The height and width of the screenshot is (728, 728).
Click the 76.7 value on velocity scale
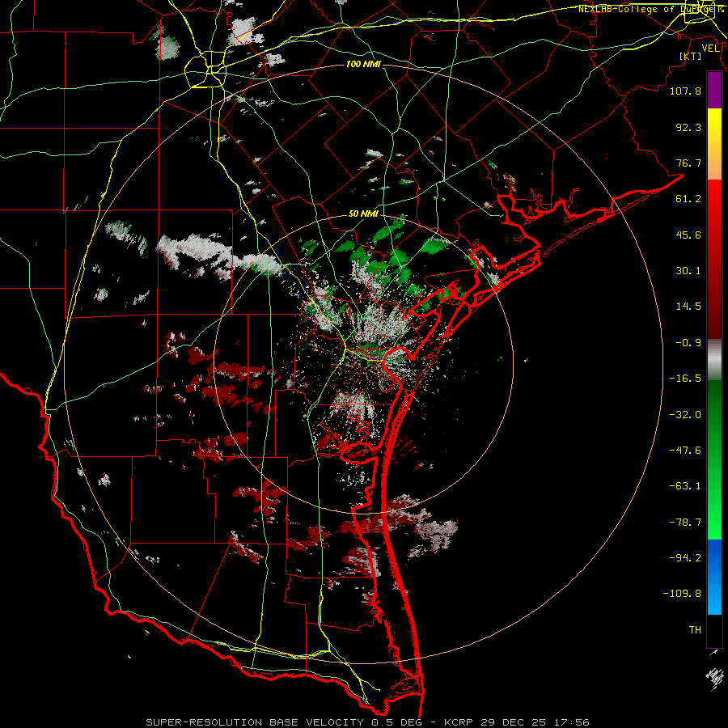pos(688,163)
